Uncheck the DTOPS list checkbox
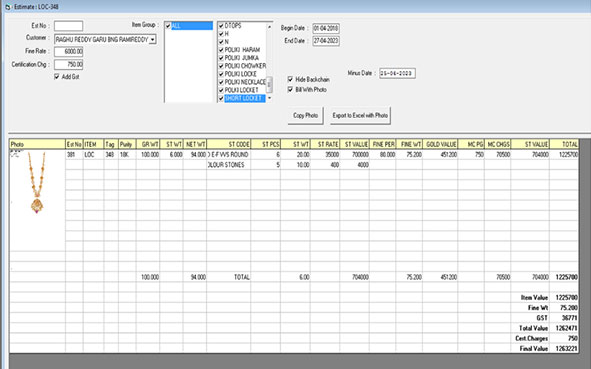Viewport: 591px width, 369px height. coord(221,26)
